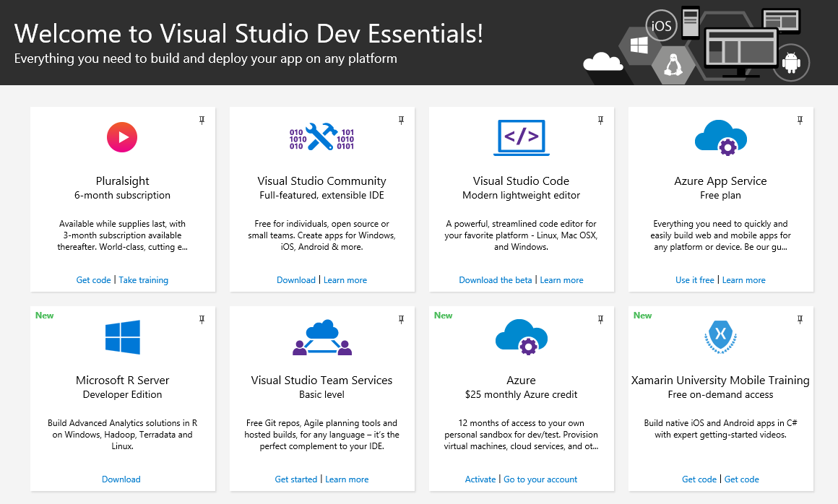The image size is (838, 504).
Task: Click the Linux penguin hexagon in banner
Action: point(673,65)
